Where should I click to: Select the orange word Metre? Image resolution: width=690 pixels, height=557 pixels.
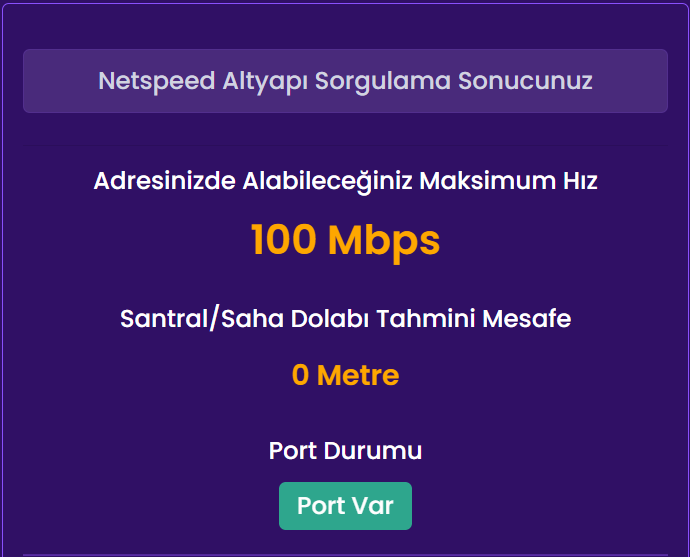tap(358, 376)
